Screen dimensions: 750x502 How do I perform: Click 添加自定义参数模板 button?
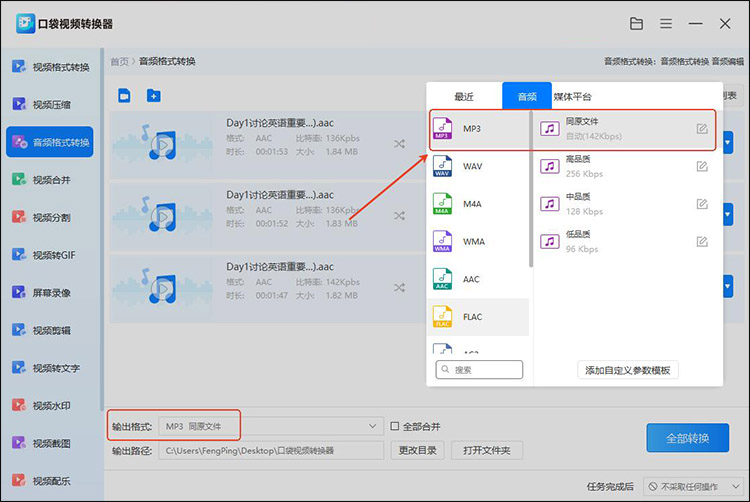pos(628,370)
